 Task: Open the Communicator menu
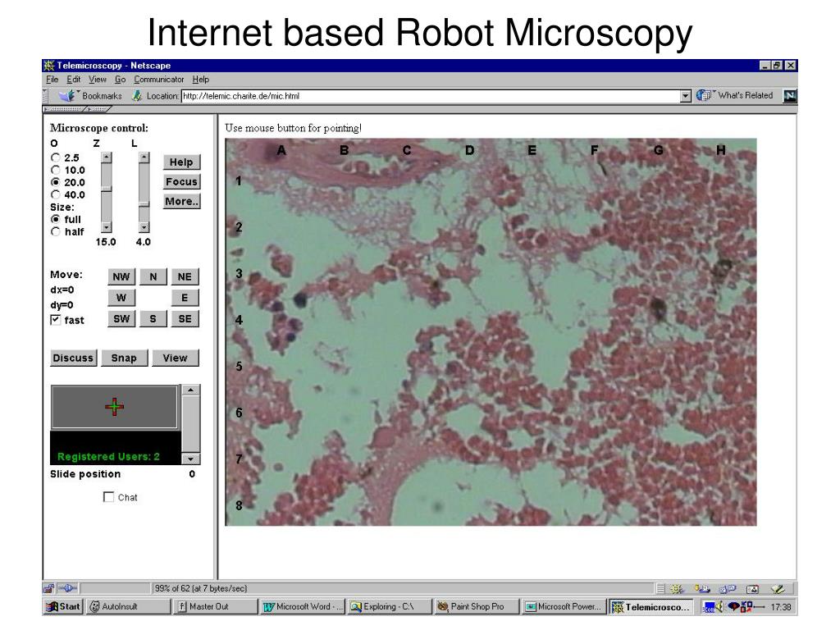tap(157, 80)
